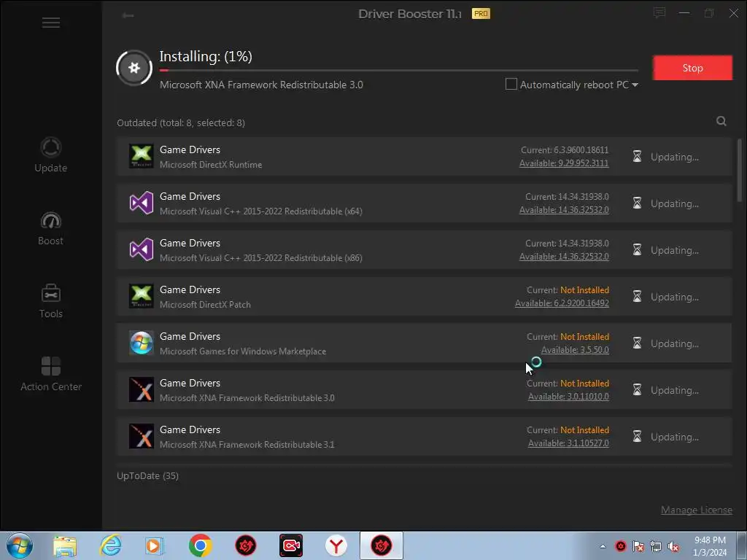This screenshot has height=560, width=747.
Task: Click the Visual C++ (x64) icon
Action: tap(142, 203)
